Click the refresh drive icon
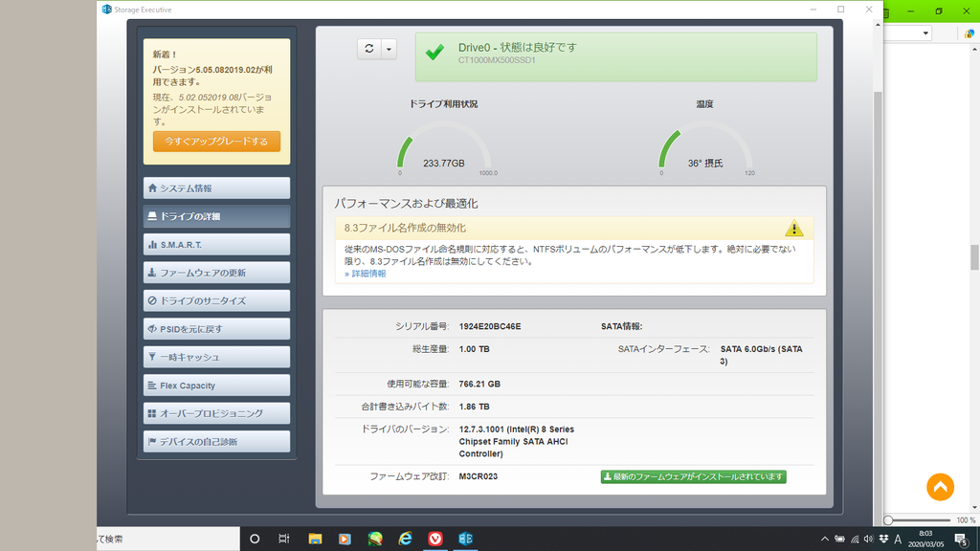980x551 pixels. coord(369,49)
